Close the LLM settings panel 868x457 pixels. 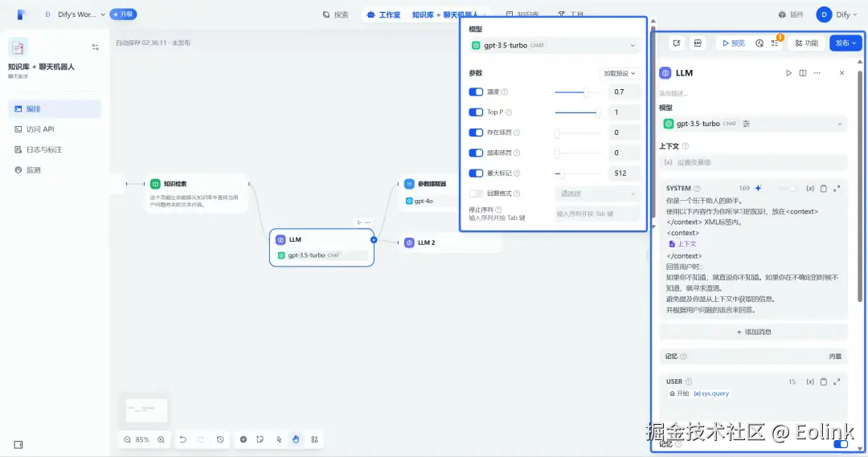tap(842, 73)
